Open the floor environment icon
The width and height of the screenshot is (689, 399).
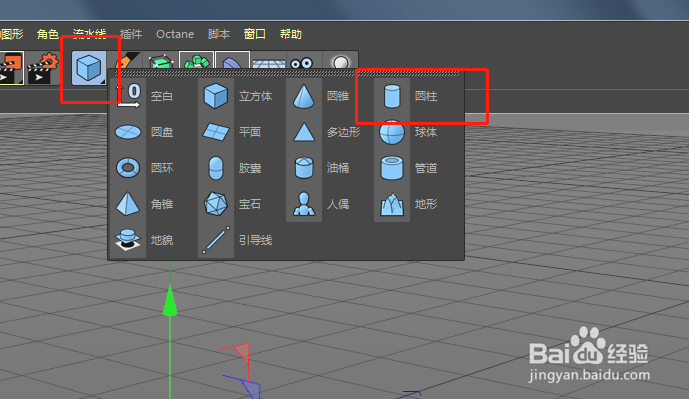(x=268, y=61)
